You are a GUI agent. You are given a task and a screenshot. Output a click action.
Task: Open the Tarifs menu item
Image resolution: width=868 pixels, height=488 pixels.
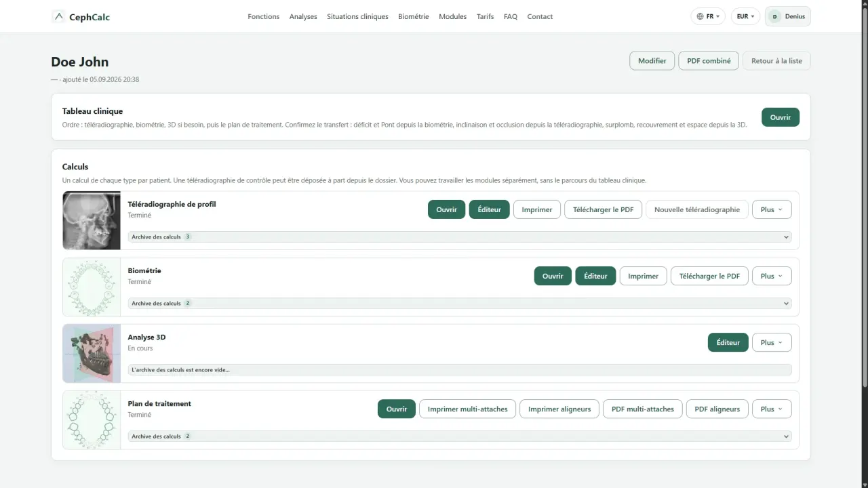point(485,16)
